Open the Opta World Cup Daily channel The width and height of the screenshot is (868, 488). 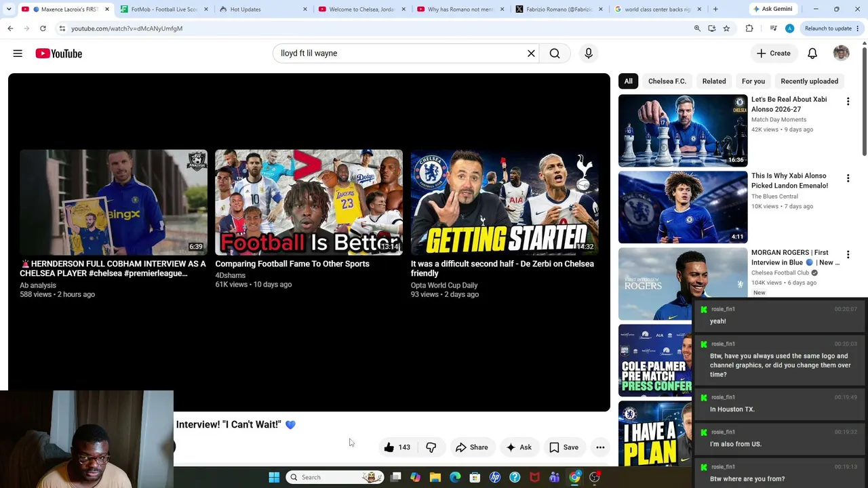[444, 285]
